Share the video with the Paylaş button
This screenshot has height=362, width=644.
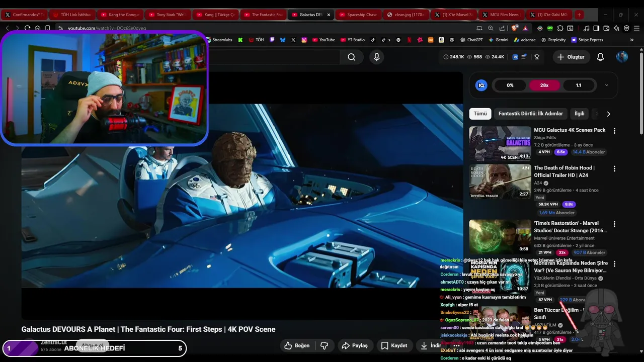pyautogui.click(x=355, y=345)
